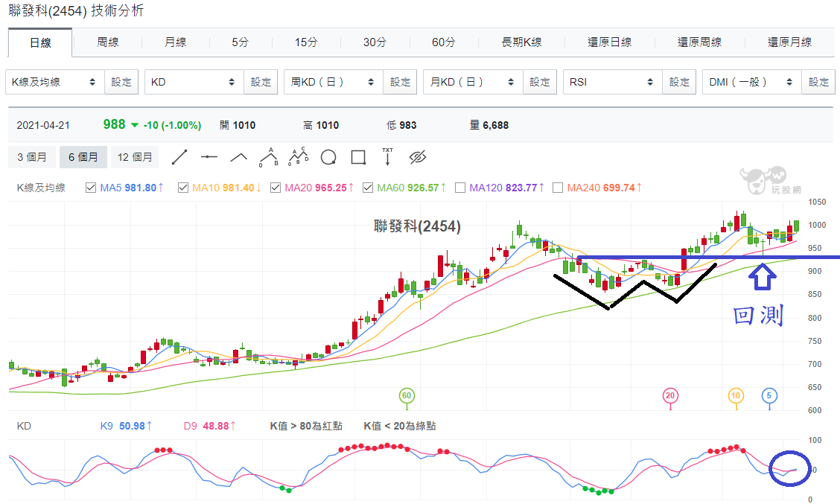This screenshot has height=504, width=840.
Task: Select the rectangle drawing tool
Action: 358,157
